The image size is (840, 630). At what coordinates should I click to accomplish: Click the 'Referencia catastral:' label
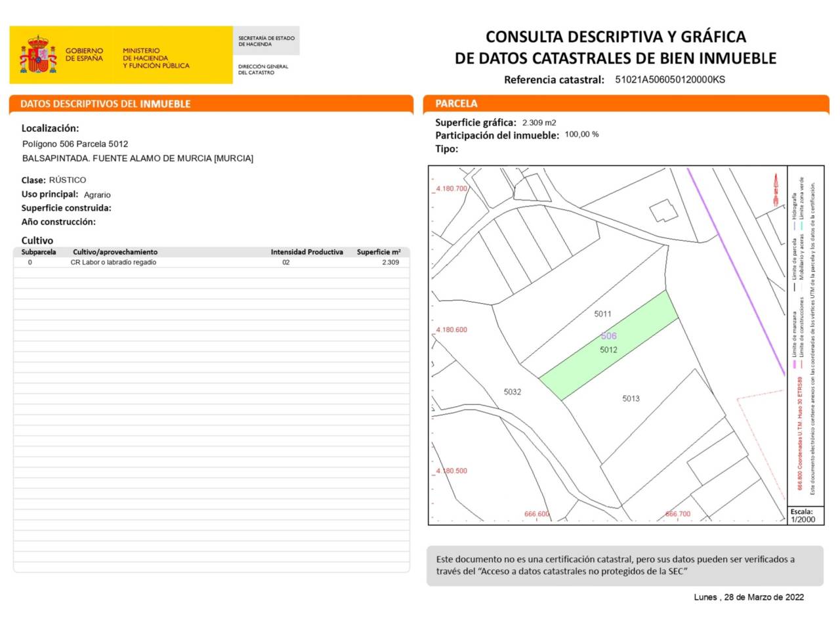tap(554, 80)
